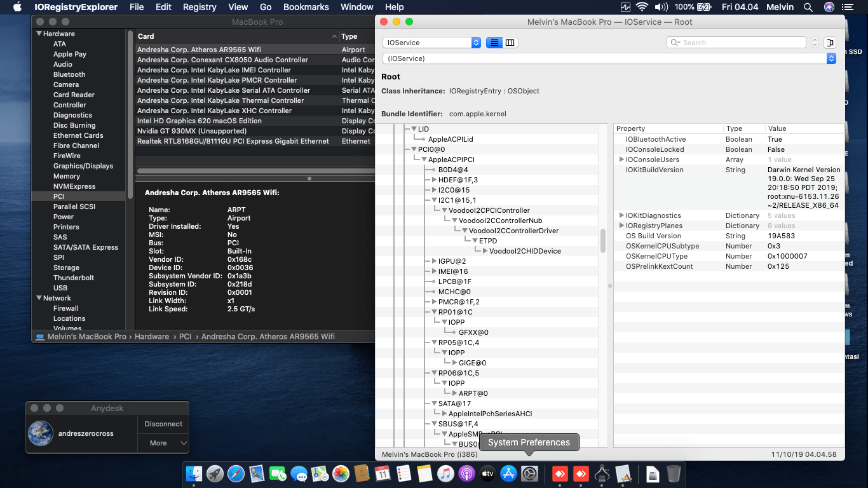Open the Apple menu
Image resolution: width=868 pixels, height=488 pixels.
17,7
